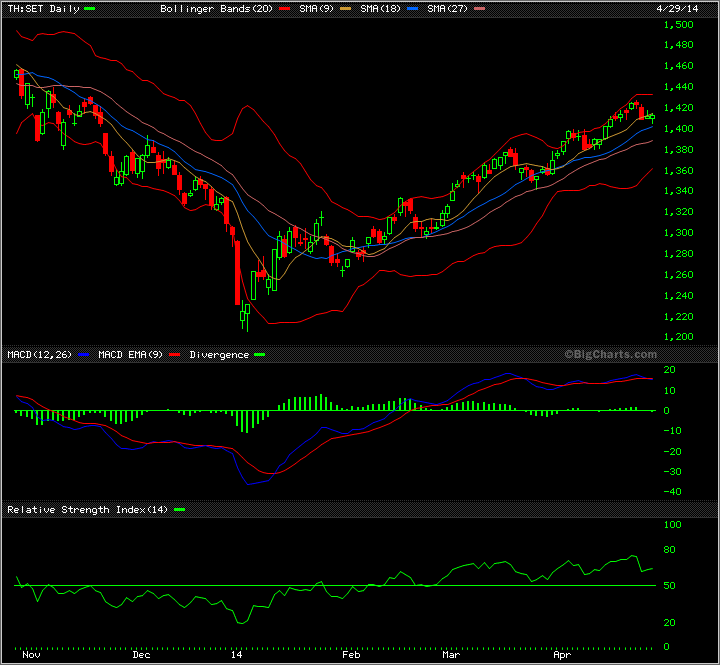Click the pink SMA(27) legend swatch
The image size is (720, 665).
pos(479,9)
